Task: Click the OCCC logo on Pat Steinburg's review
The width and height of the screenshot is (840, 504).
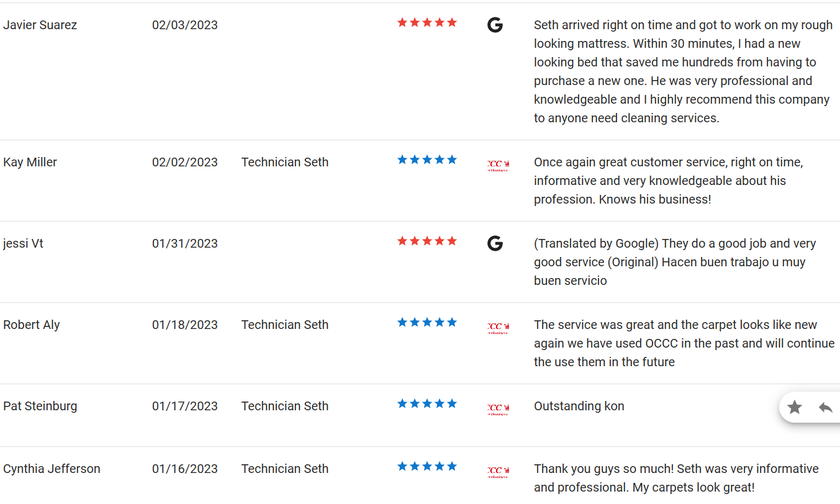Action: [x=498, y=410]
